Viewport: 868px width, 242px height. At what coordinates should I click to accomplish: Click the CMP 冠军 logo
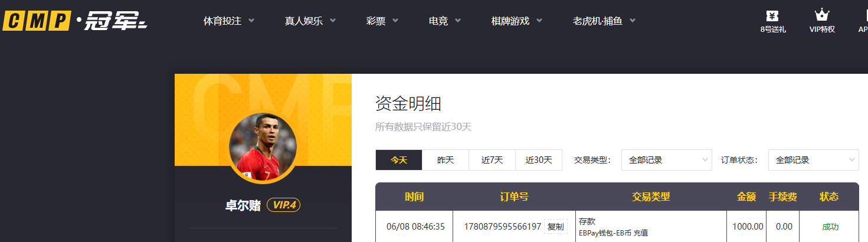point(74,21)
